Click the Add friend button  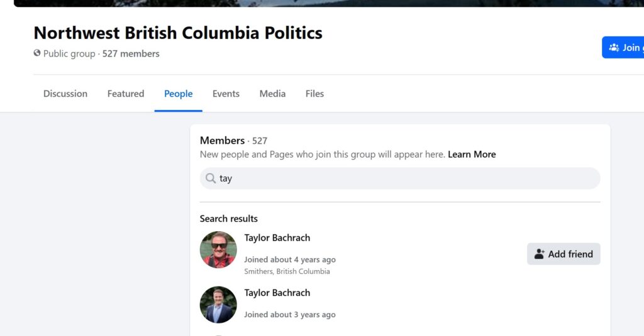click(x=563, y=254)
